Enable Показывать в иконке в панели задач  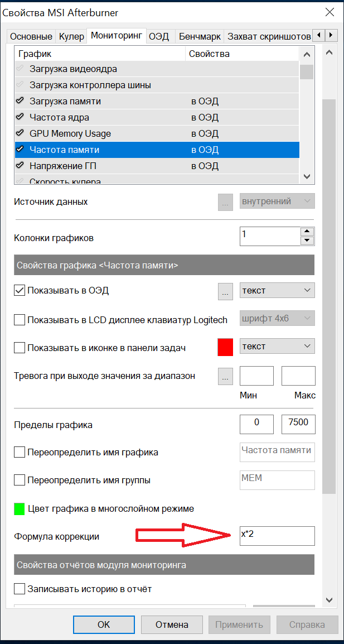20,348
